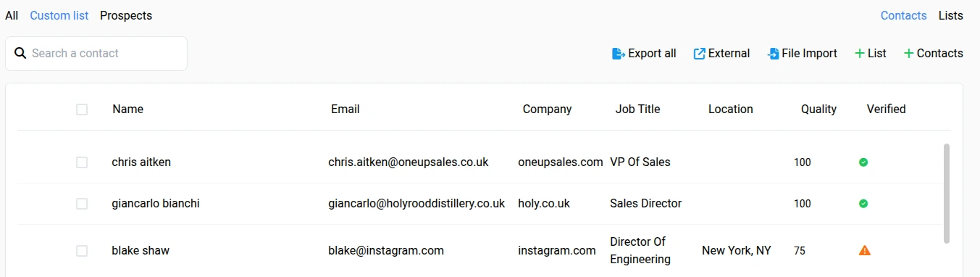
Task: Open the Prospects tab
Action: (x=126, y=15)
